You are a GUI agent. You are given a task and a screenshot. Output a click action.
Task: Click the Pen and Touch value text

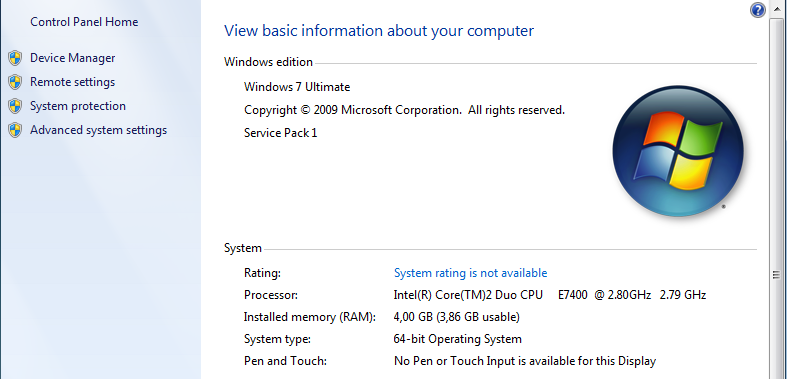[524, 361]
